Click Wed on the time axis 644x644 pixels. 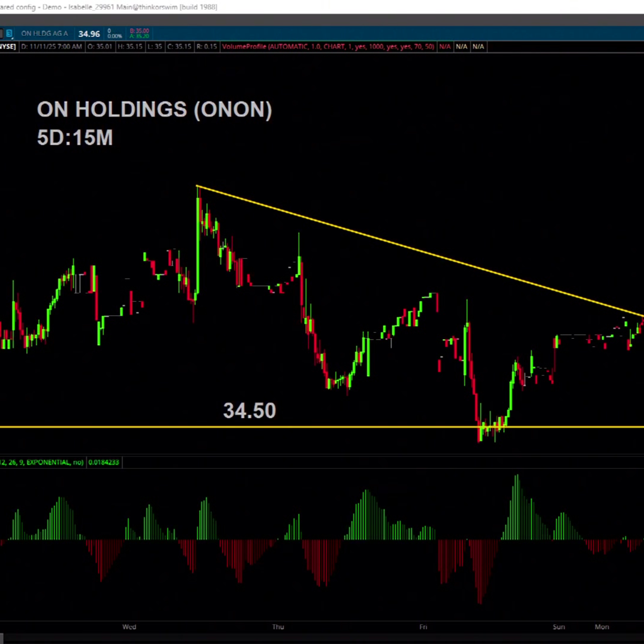129,627
